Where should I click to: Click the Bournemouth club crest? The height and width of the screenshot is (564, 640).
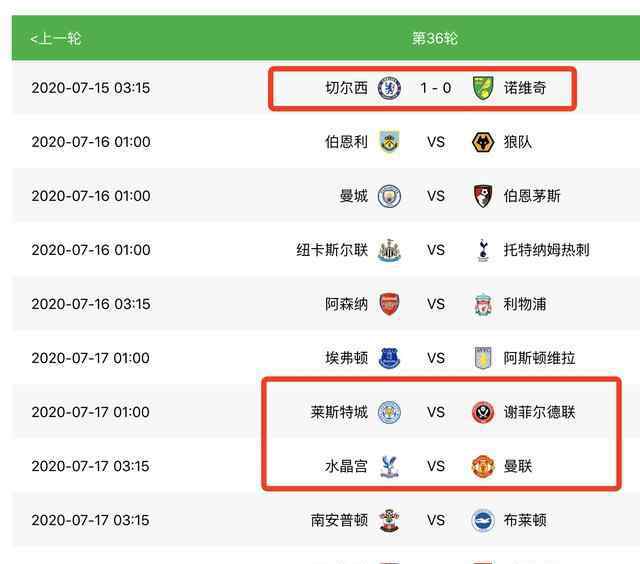(483, 196)
